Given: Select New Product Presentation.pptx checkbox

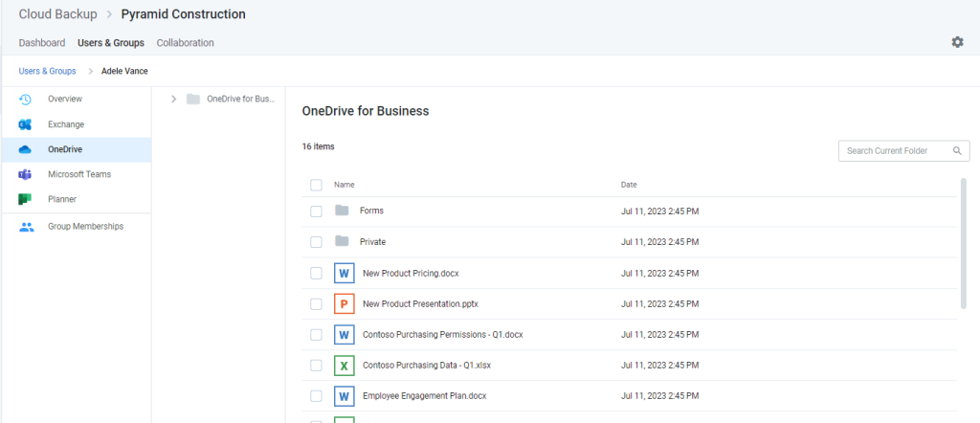Looking at the screenshot, I should 316,303.
